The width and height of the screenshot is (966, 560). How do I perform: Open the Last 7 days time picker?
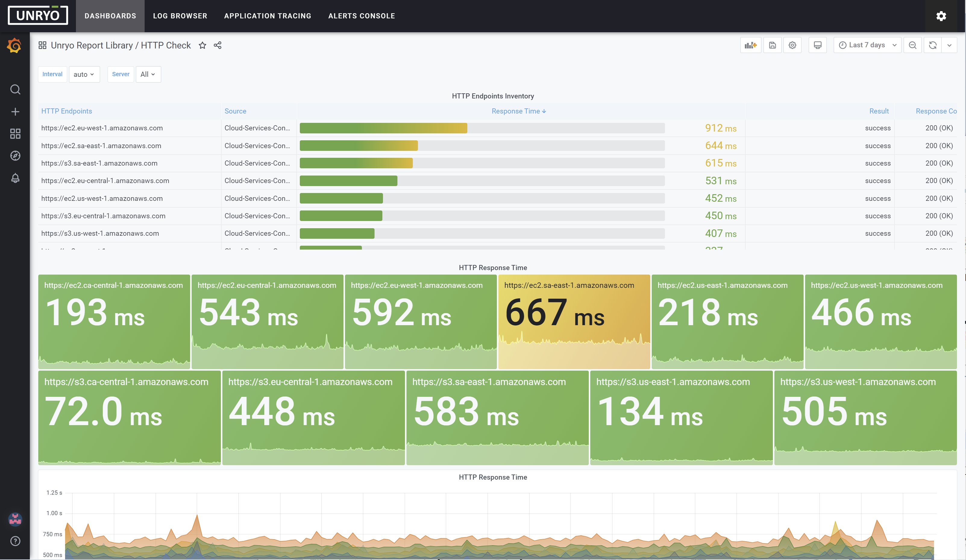867,45
